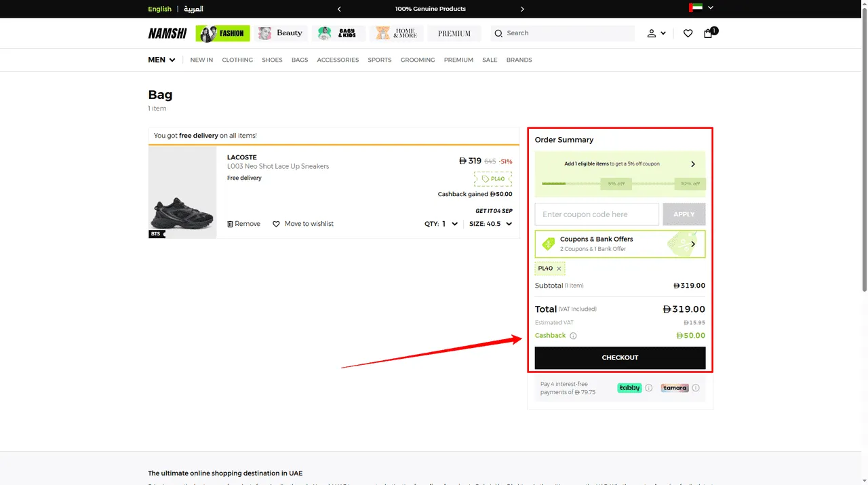
Task: Open PREMIUM menu in nav bar
Action: (458, 60)
